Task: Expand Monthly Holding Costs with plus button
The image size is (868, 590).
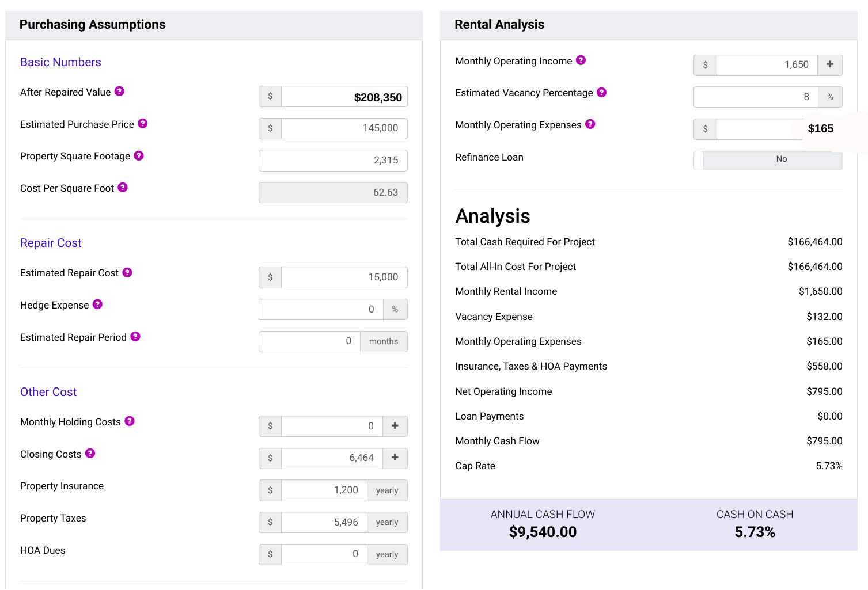Action: 395,426
